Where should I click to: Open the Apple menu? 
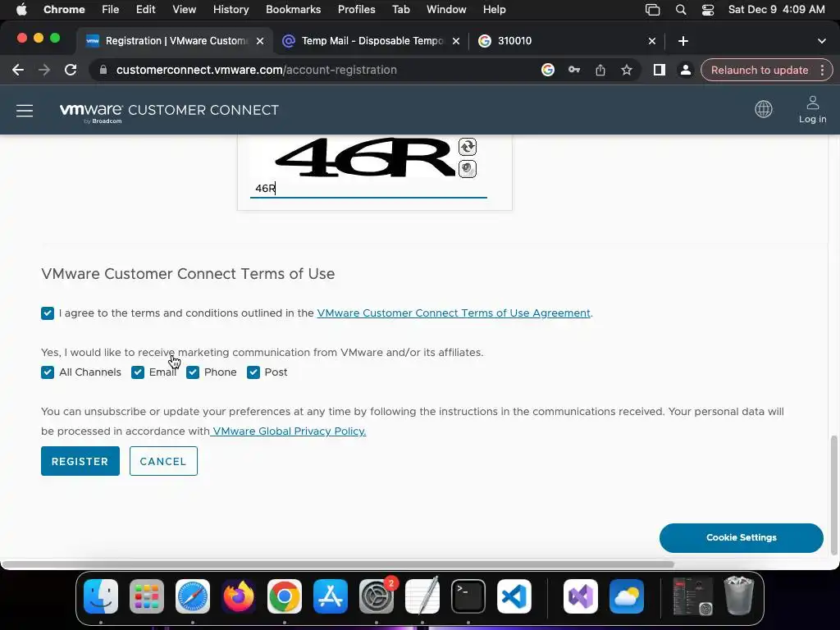pos(21,10)
